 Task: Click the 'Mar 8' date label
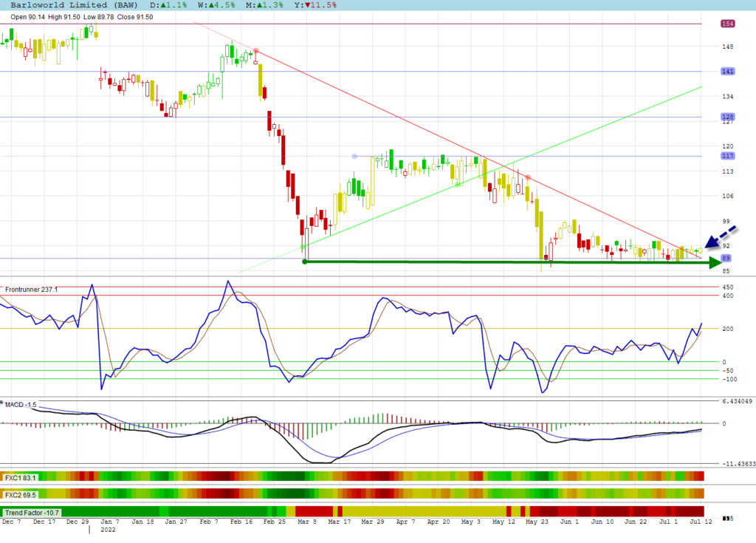tap(307, 522)
